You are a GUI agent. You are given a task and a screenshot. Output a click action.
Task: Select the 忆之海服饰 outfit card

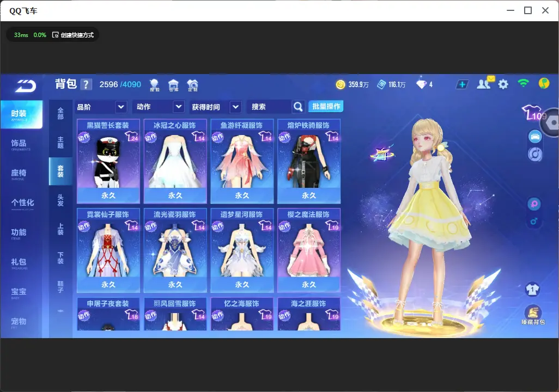(x=242, y=314)
